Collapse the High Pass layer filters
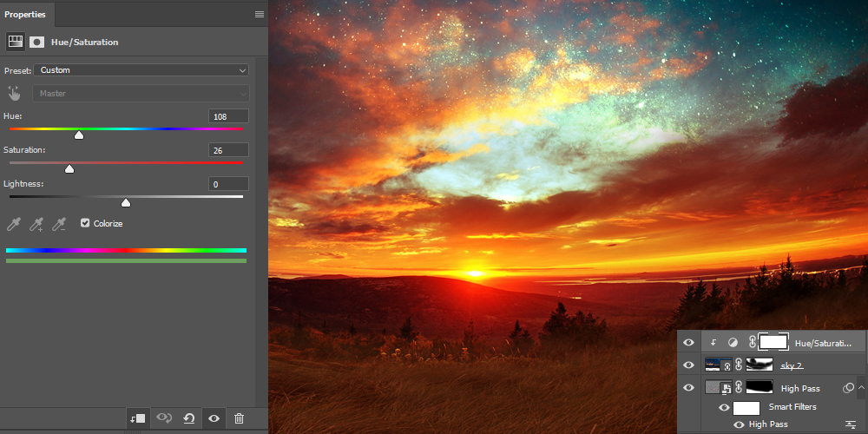868x434 pixels. [x=861, y=387]
